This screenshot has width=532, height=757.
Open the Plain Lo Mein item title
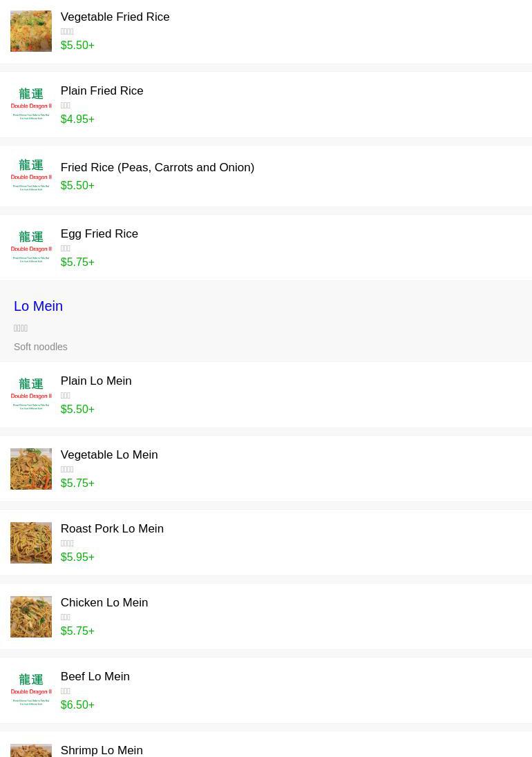pos(95,381)
